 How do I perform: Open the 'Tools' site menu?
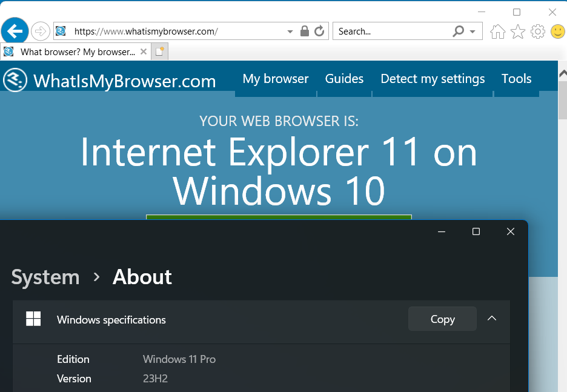point(516,79)
